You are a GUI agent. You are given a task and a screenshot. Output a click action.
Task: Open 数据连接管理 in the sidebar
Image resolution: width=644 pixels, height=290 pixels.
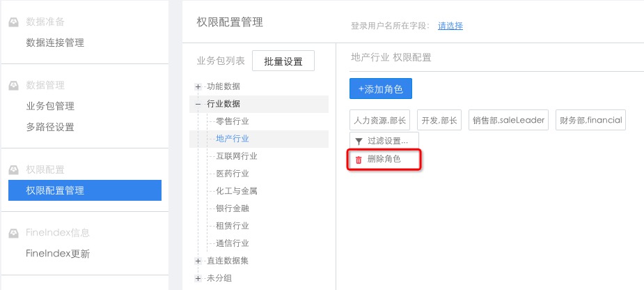click(x=55, y=43)
